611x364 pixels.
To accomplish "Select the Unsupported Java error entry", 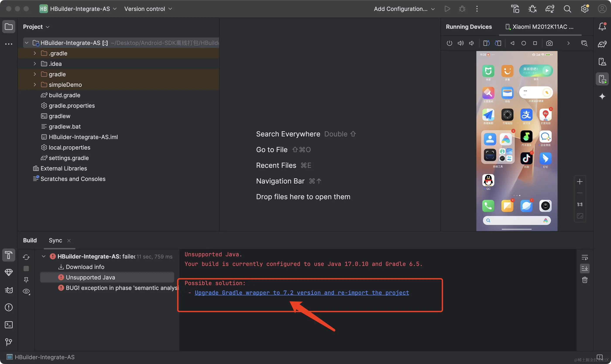I will pos(90,277).
